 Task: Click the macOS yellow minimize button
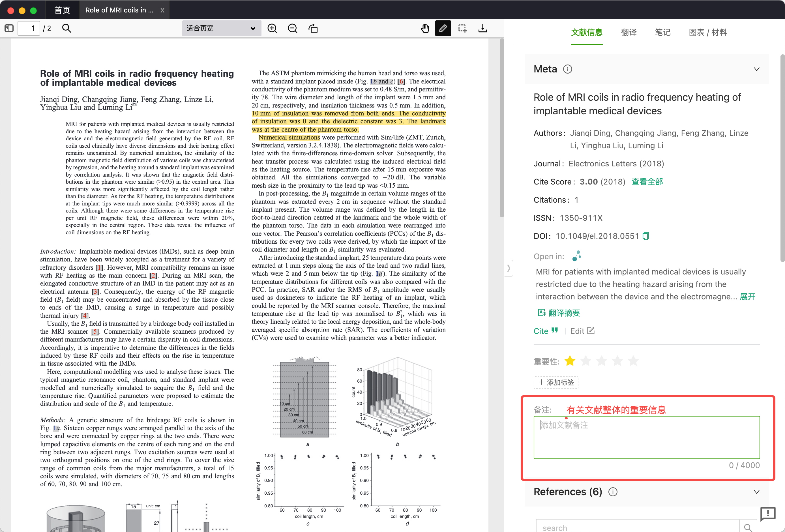(22, 10)
